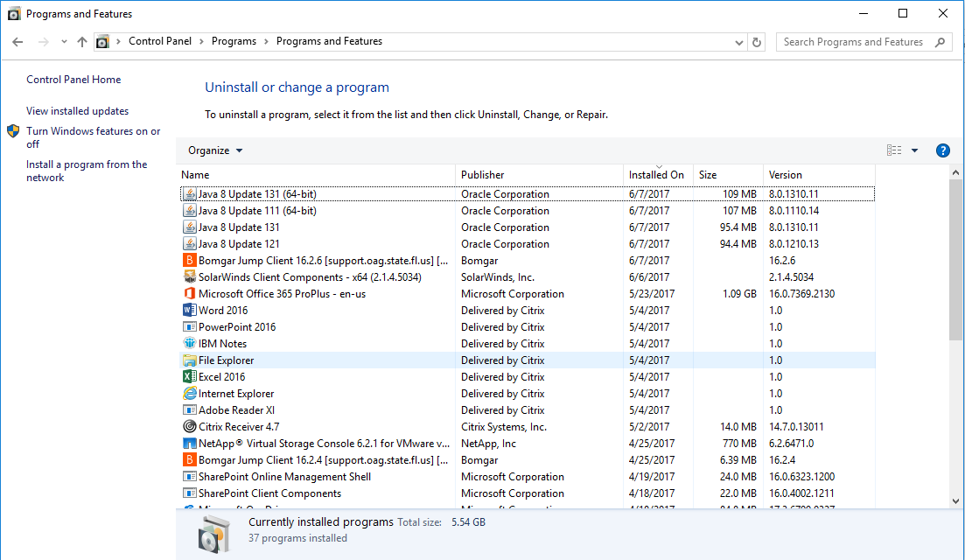Click the change view icon
This screenshot has width=965, height=560.
click(894, 150)
